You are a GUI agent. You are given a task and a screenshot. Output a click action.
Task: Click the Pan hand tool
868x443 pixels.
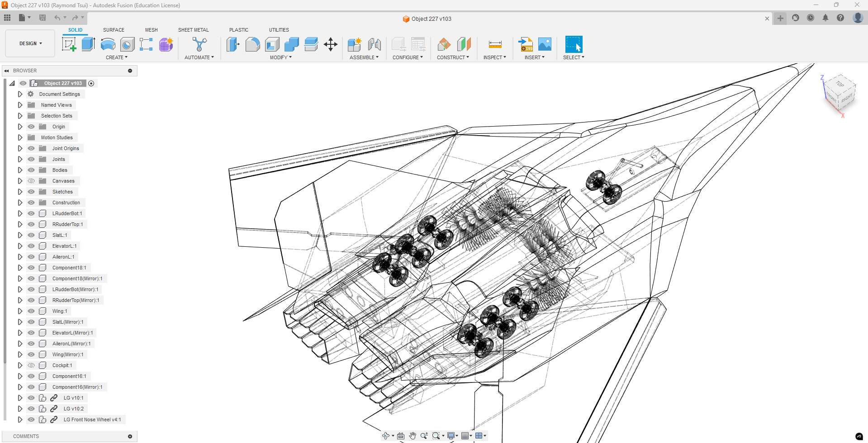click(x=413, y=436)
